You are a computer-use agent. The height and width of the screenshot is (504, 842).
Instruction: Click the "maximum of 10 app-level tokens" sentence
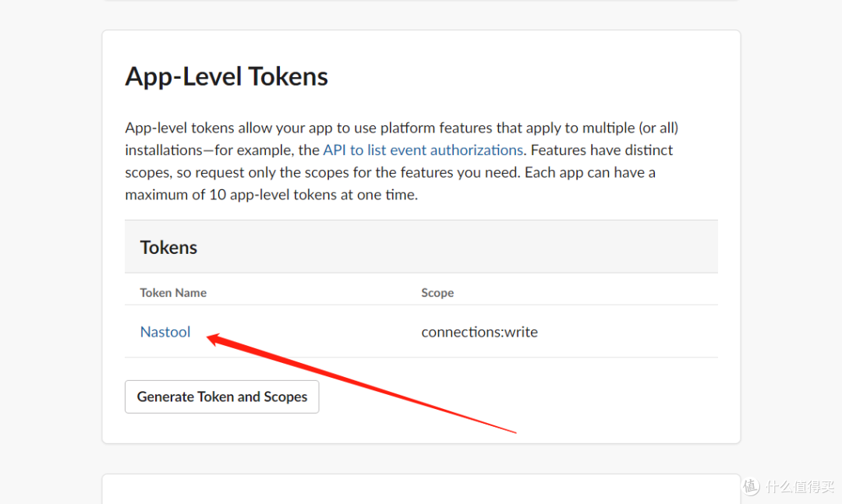(271, 195)
